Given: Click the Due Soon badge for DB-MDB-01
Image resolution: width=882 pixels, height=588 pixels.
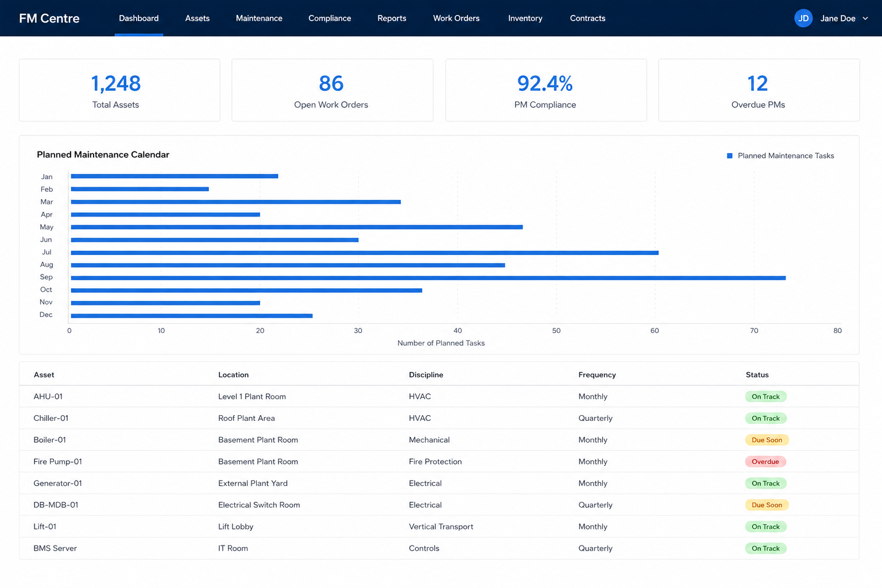Looking at the screenshot, I should (x=767, y=505).
